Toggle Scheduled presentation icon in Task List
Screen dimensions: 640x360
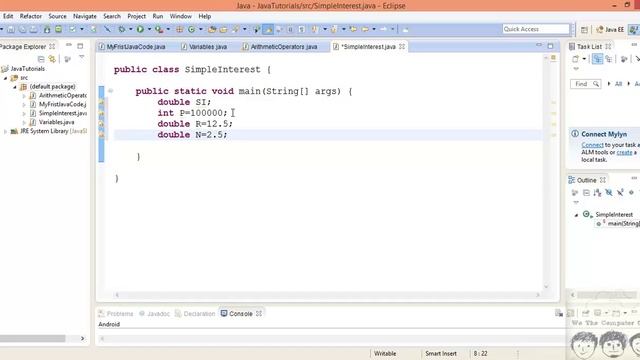(609, 59)
